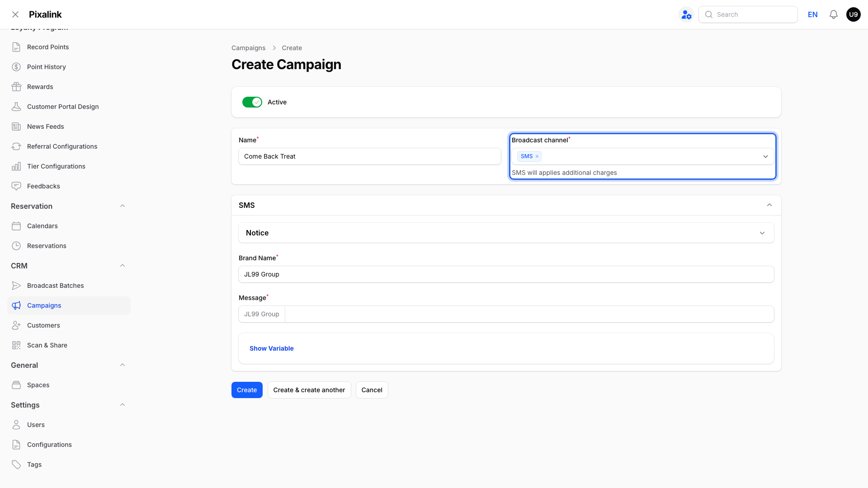
Task: Click the Reservations clock icon
Action: [x=16, y=246]
